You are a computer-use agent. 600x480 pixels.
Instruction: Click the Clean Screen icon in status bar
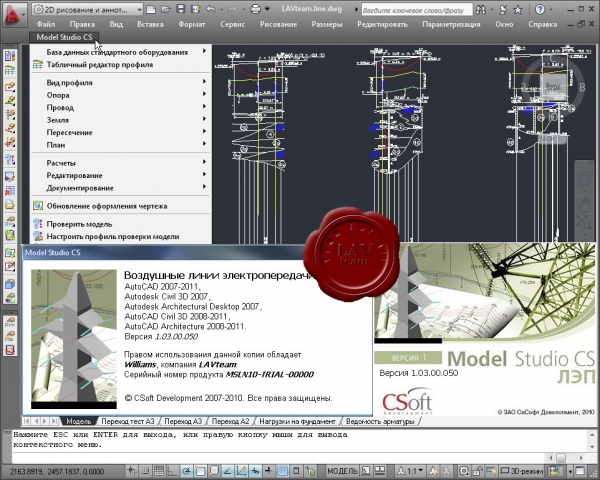(x=580, y=470)
